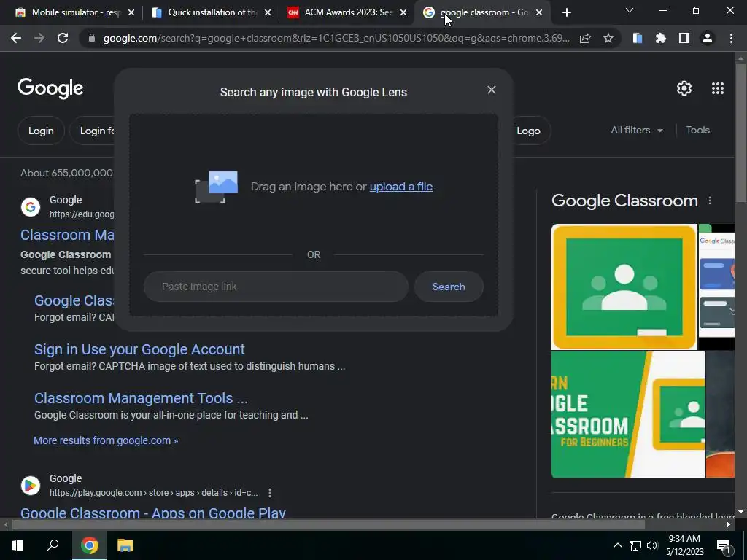Image resolution: width=747 pixels, height=560 pixels.
Task: Open search Tools
Action: click(x=697, y=130)
